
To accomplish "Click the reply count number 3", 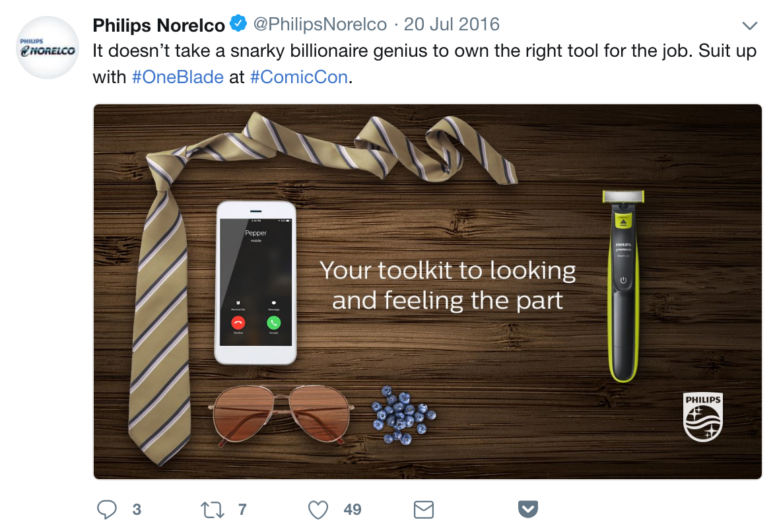I will 137,510.
